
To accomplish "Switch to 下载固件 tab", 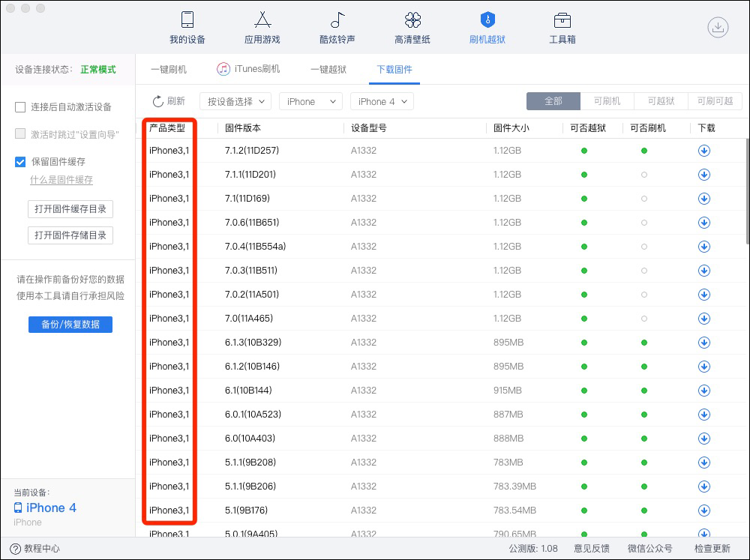I will pos(394,69).
